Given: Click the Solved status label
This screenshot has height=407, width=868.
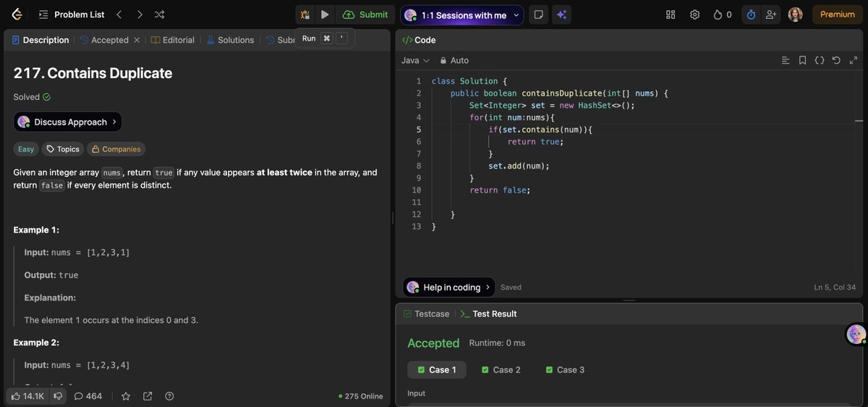Looking at the screenshot, I should (x=32, y=97).
